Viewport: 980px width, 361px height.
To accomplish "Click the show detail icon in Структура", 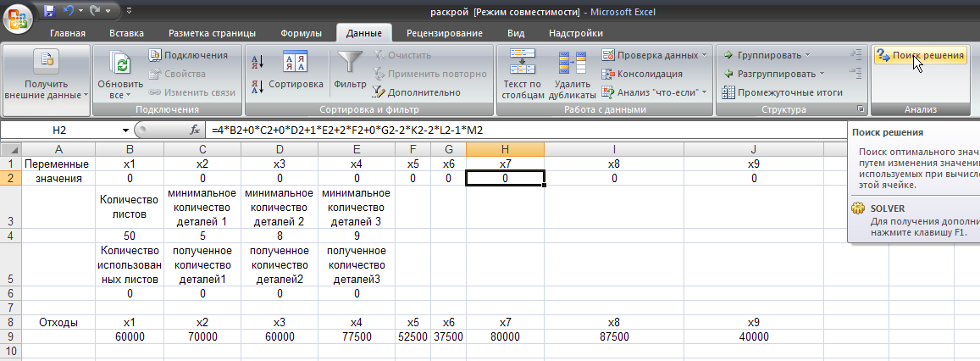I will click(x=856, y=55).
